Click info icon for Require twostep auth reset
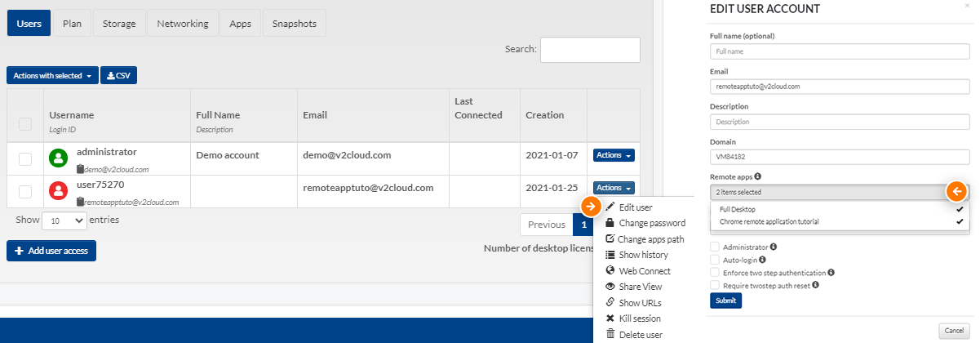 815,285
